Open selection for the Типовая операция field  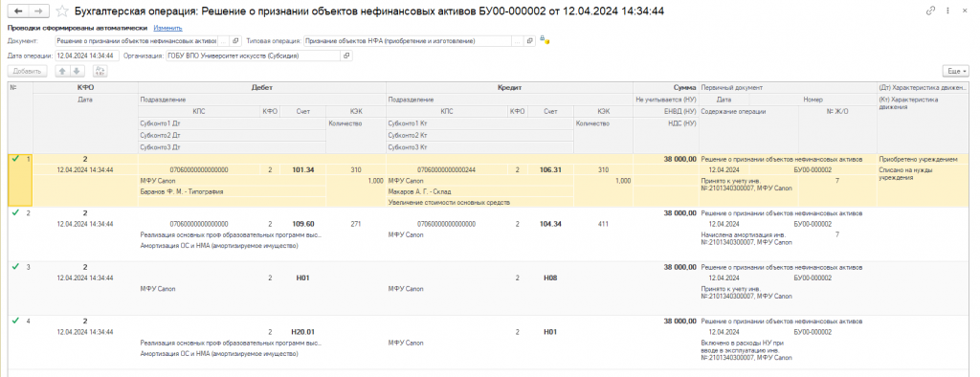(518, 41)
